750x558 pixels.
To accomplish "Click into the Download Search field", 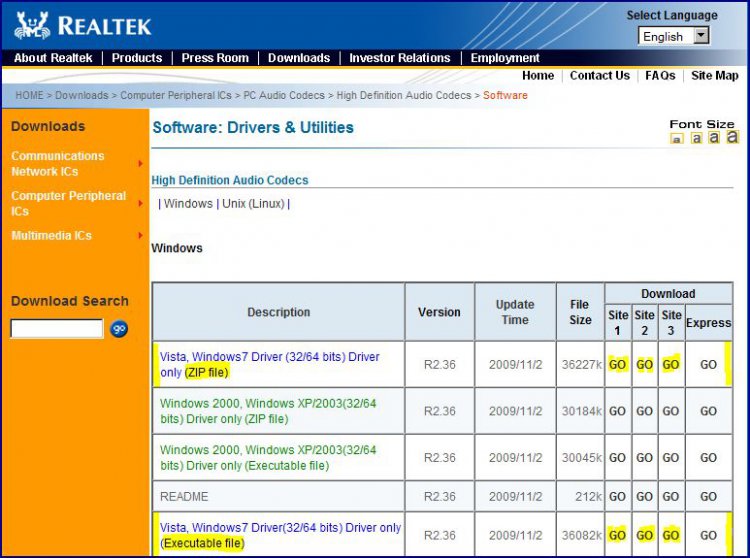I will click(x=57, y=329).
